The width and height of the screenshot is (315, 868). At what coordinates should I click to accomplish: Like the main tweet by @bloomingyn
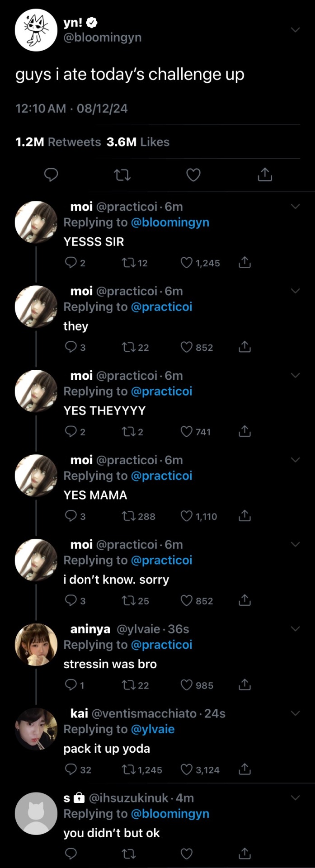193,175
